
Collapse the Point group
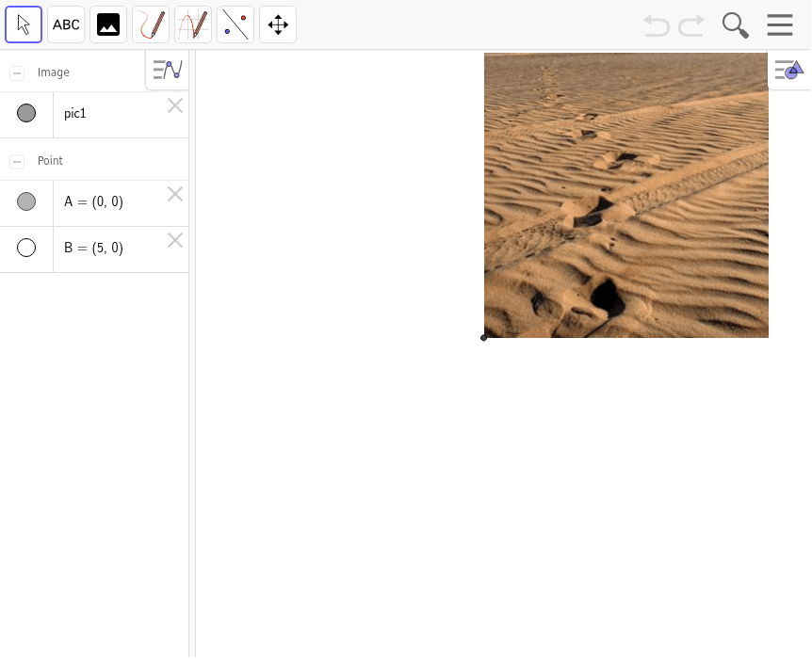17,162
